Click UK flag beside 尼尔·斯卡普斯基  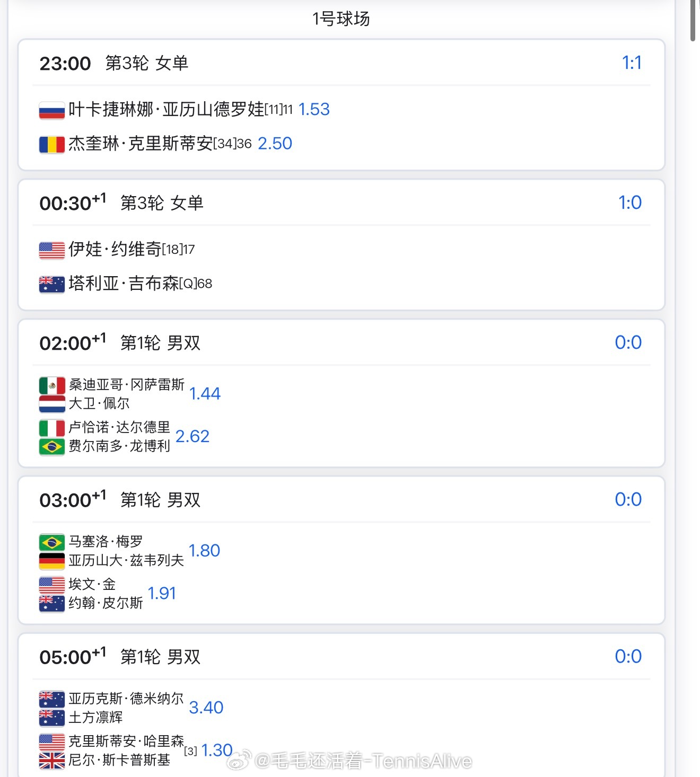tap(51, 761)
